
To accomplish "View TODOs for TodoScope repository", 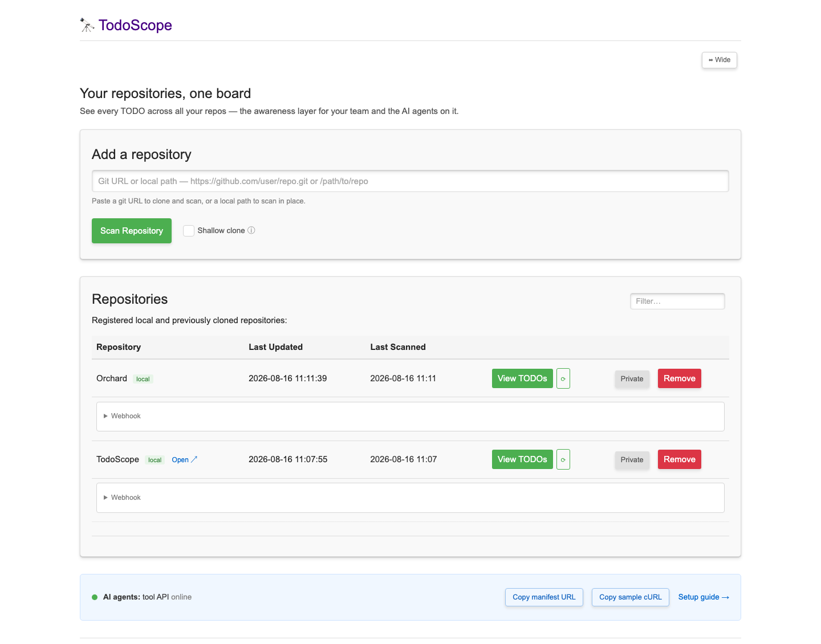I will pyautogui.click(x=522, y=459).
